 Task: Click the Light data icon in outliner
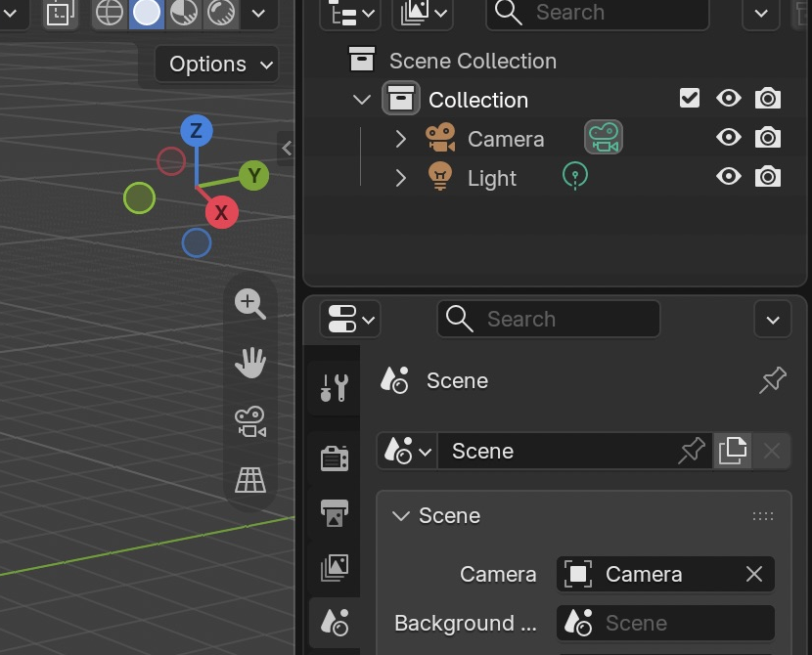click(575, 176)
